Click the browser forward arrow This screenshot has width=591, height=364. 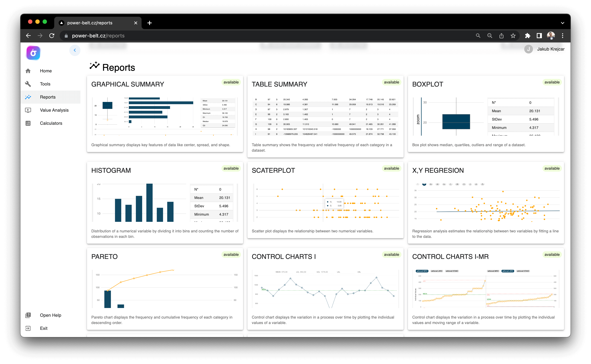(x=40, y=36)
